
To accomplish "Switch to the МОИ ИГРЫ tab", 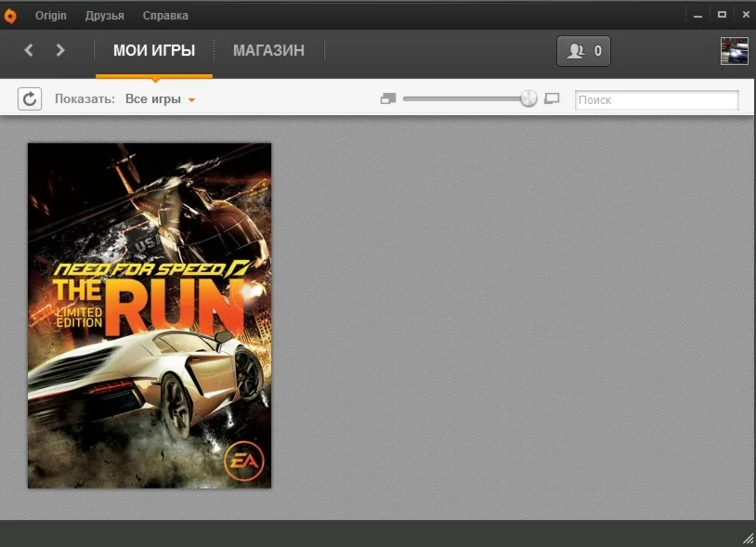I will coord(154,50).
